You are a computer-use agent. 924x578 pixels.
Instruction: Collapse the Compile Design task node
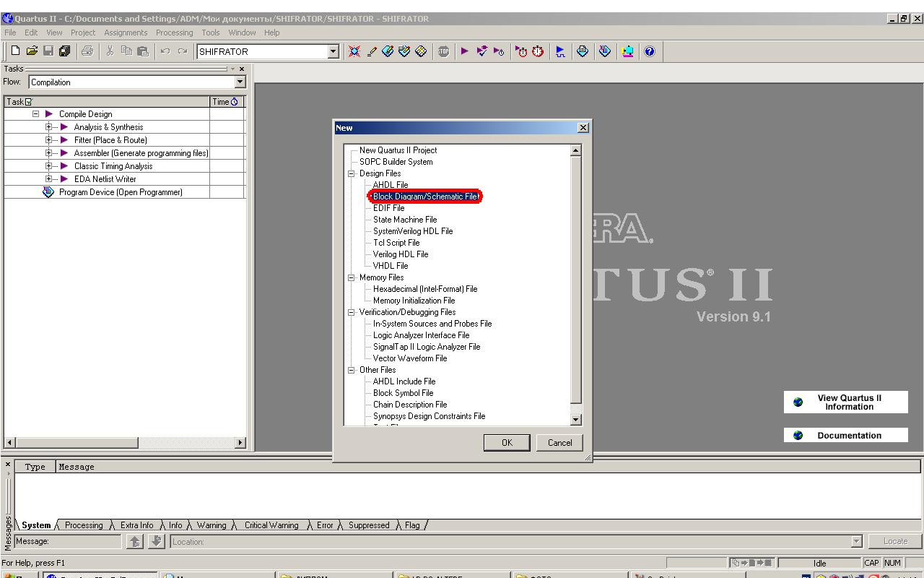click(x=35, y=114)
